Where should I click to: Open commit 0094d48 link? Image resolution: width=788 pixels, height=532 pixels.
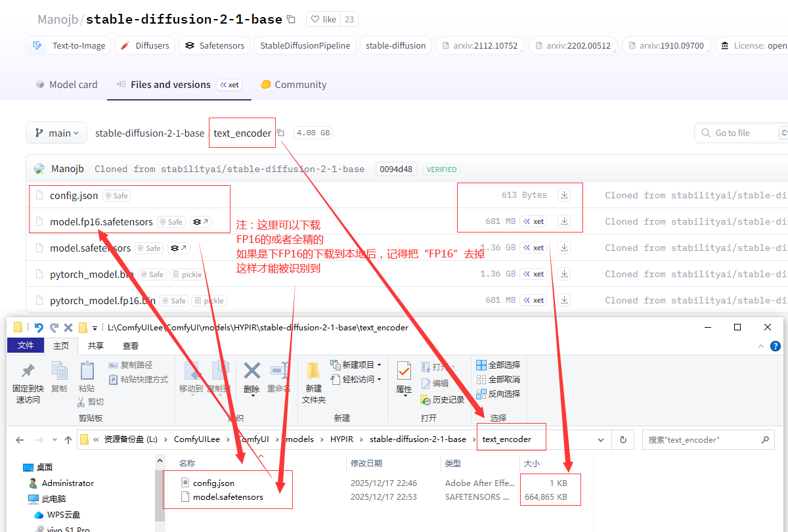tap(396, 169)
